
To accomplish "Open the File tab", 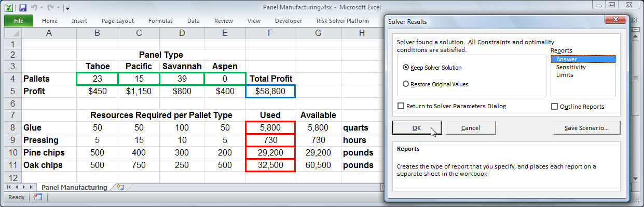I will pyautogui.click(x=19, y=21).
